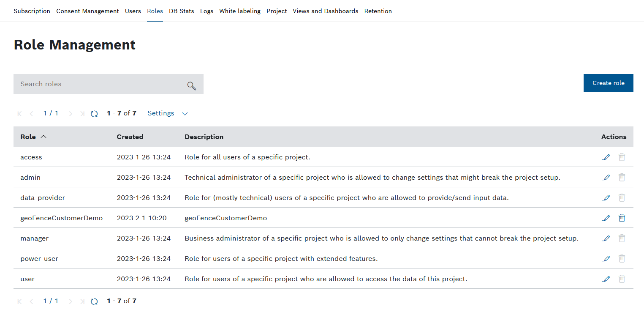Click the edit pencil for manager role
The image size is (644, 315).
click(606, 238)
